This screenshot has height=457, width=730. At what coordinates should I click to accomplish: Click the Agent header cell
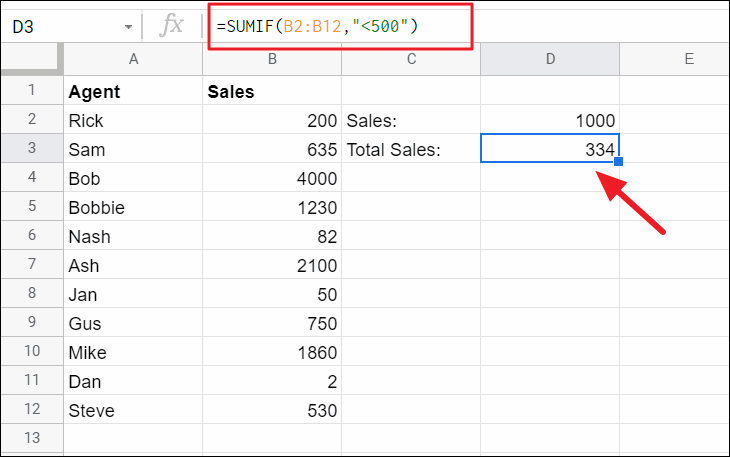(x=133, y=91)
